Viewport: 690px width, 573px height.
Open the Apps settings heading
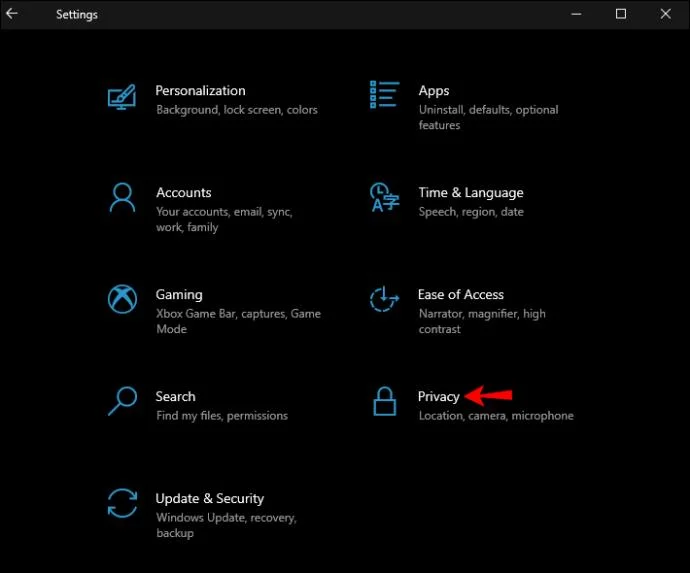(x=434, y=91)
